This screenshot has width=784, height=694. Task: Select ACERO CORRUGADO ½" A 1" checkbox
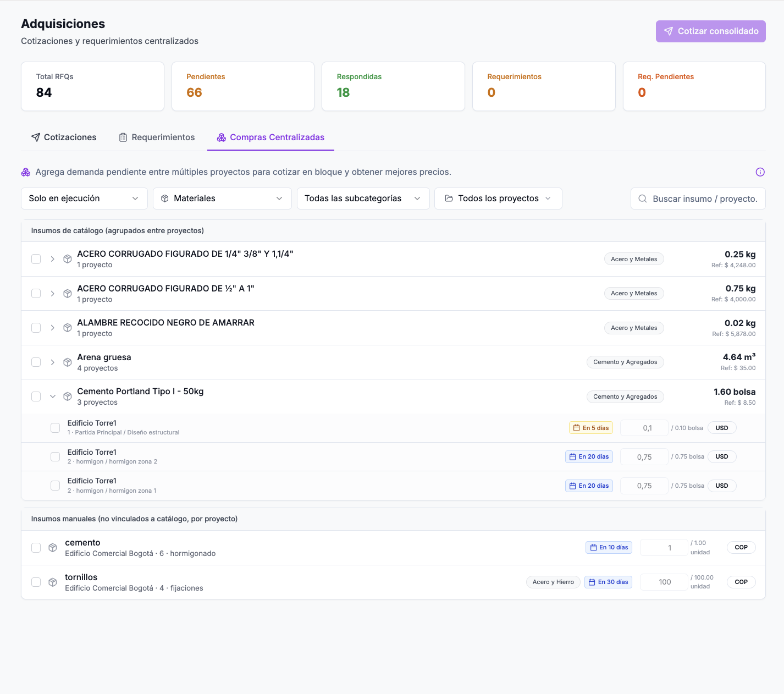pyautogui.click(x=36, y=294)
